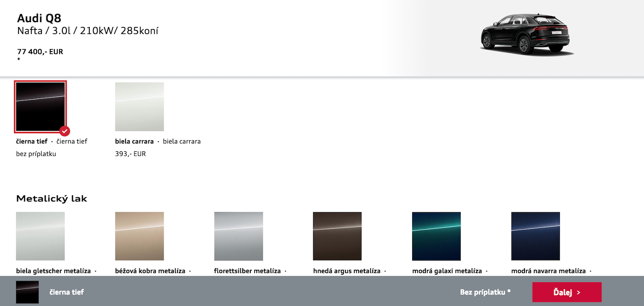Click the béžová kobra metalíza label
Image resolution: width=644 pixels, height=306 pixels.
[150, 271]
